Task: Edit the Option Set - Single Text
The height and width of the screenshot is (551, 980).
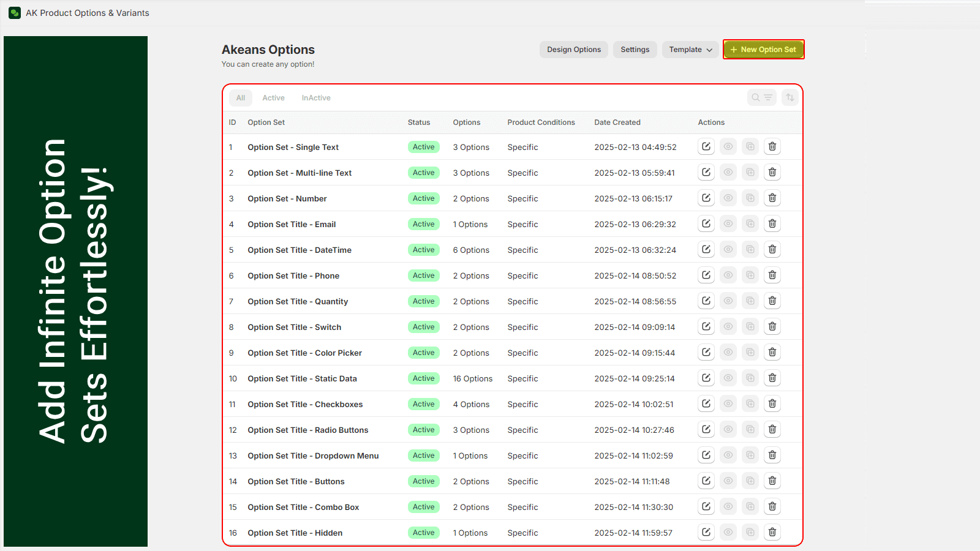Action: [x=706, y=146]
